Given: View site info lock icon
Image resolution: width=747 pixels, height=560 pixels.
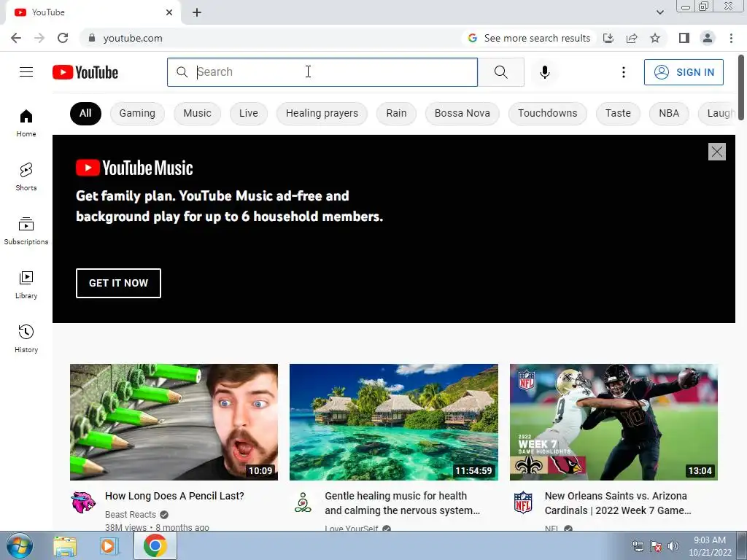Looking at the screenshot, I should 92,38.
